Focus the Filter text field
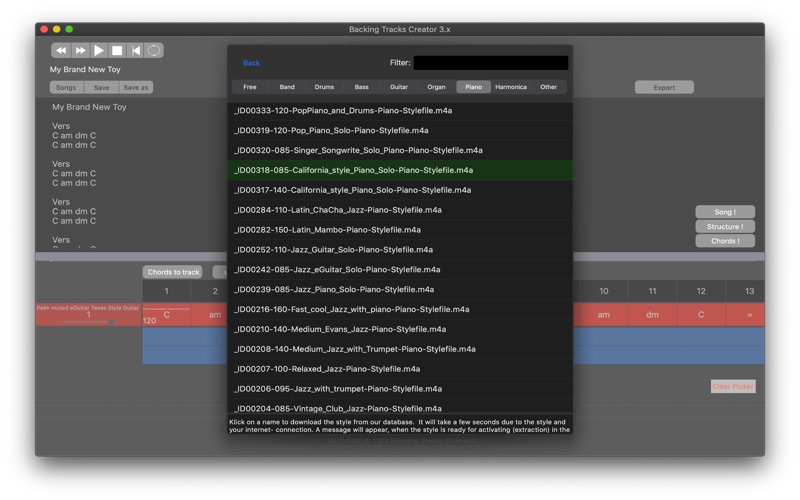 click(x=490, y=63)
